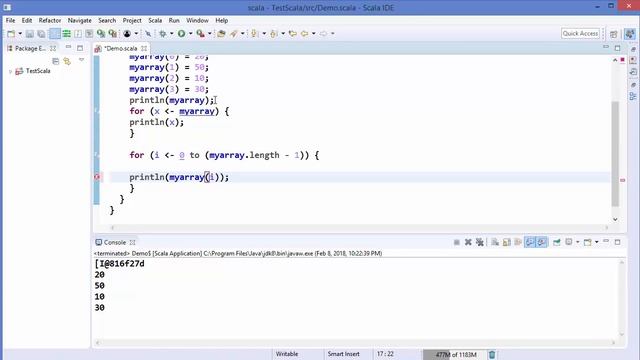This screenshot has width=640, height=360.
Task: Click the Save All icon
Action: point(41,33)
